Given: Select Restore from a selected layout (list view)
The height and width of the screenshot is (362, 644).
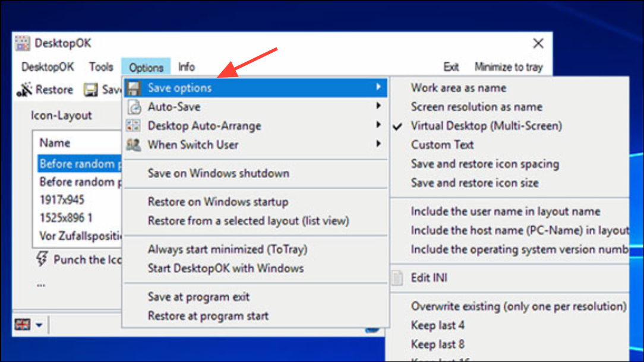Looking at the screenshot, I should (x=248, y=221).
